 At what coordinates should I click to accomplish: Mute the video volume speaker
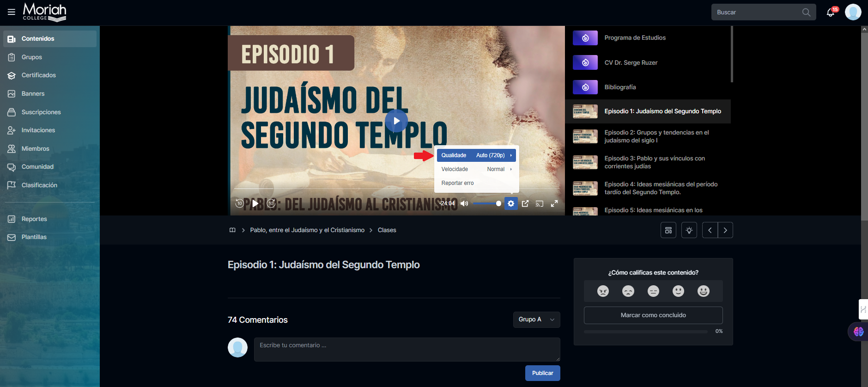[464, 203]
